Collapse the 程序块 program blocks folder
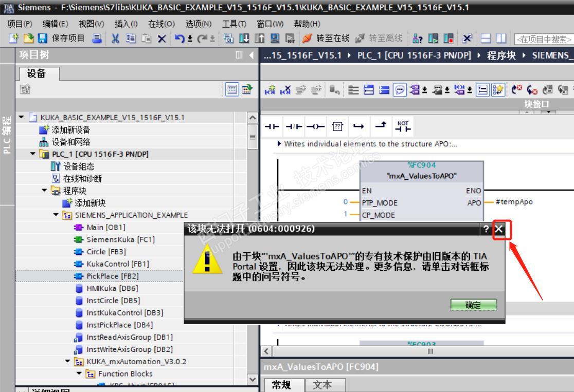The width and height of the screenshot is (574, 392). (44, 190)
